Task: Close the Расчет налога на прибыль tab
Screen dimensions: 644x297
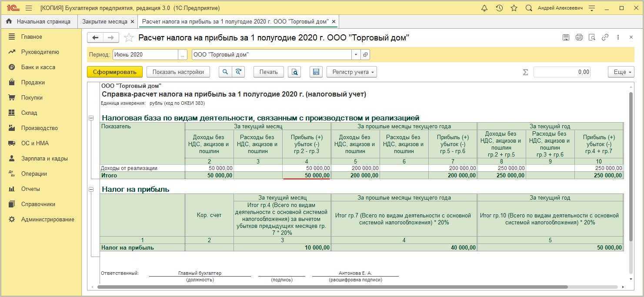Action: (334, 21)
